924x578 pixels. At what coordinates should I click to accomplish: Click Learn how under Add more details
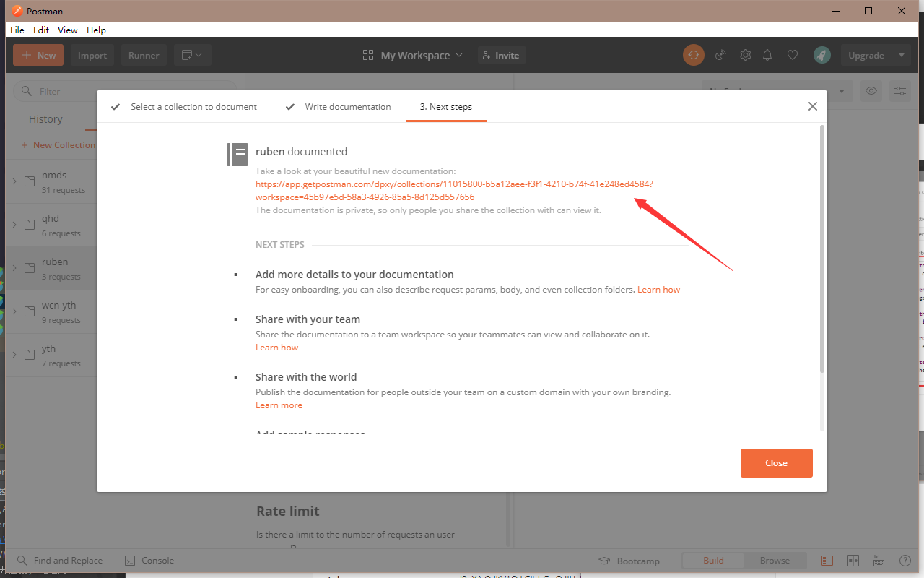(658, 290)
